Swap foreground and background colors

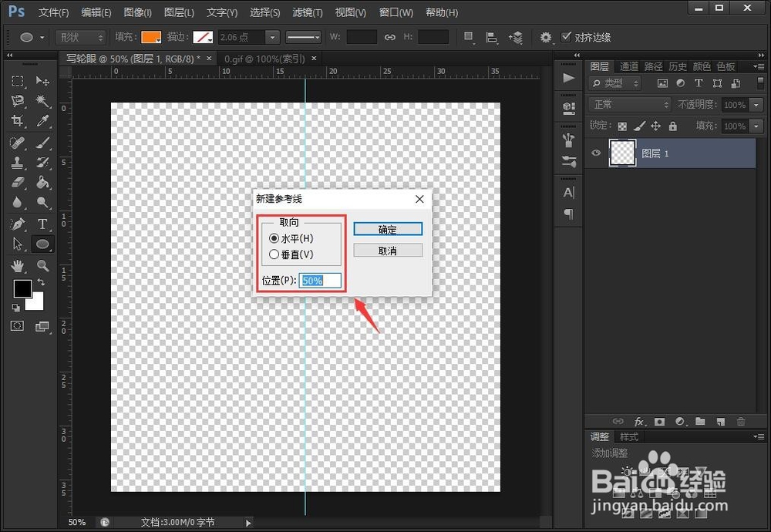tap(42, 282)
